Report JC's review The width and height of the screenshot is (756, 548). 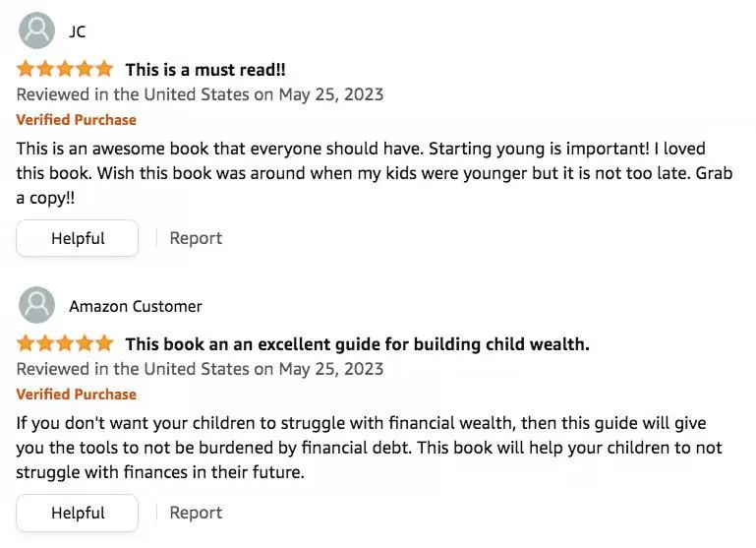(x=196, y=238)
